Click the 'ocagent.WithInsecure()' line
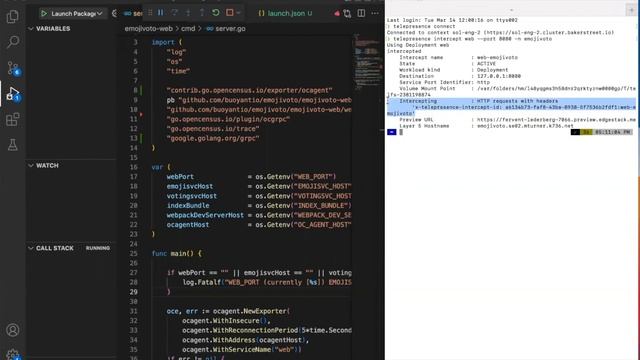The height and width of the screenshot is (360, 640). click(x=226, y=320)
